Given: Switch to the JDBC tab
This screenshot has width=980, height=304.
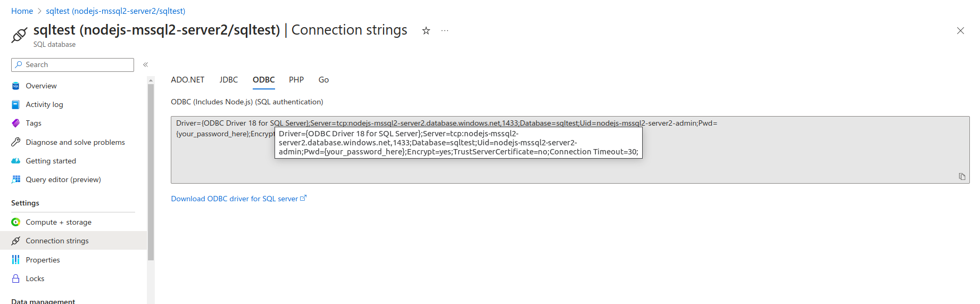Looking at the screenshot, I should click(229, 80).
